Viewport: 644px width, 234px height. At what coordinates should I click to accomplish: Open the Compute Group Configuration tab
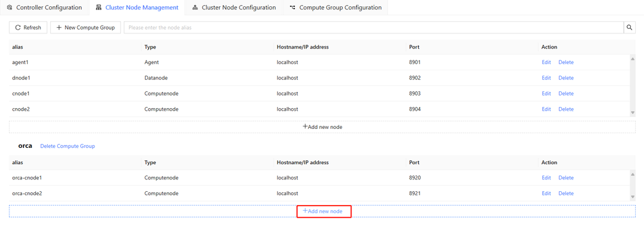coord(335,8)
